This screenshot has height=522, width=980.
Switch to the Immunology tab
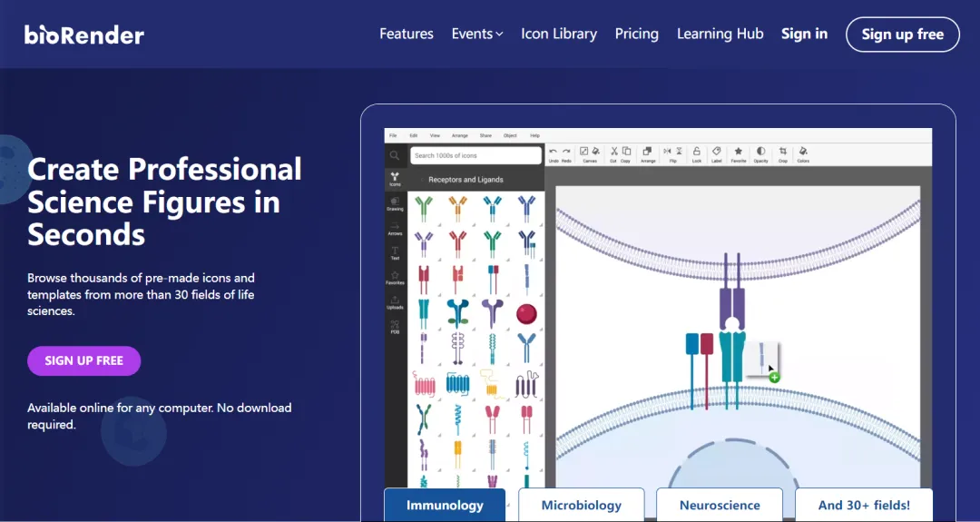tap(445, 505)
